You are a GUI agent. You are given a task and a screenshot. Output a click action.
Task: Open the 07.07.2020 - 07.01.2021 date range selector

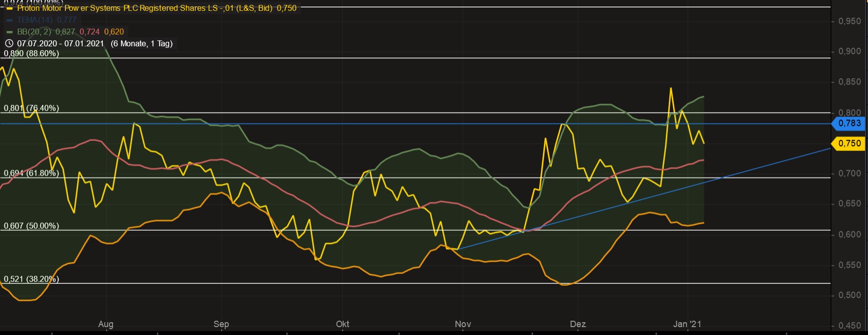click(60, 43)
